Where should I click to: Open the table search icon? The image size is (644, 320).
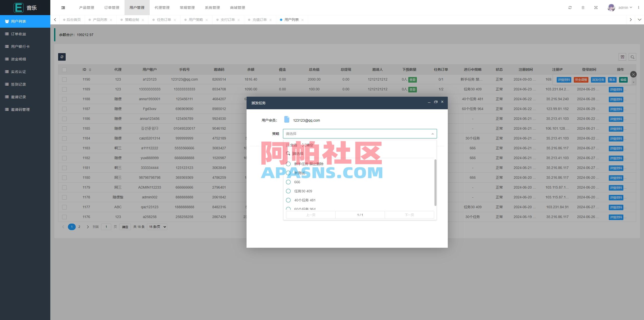[633, 57]
